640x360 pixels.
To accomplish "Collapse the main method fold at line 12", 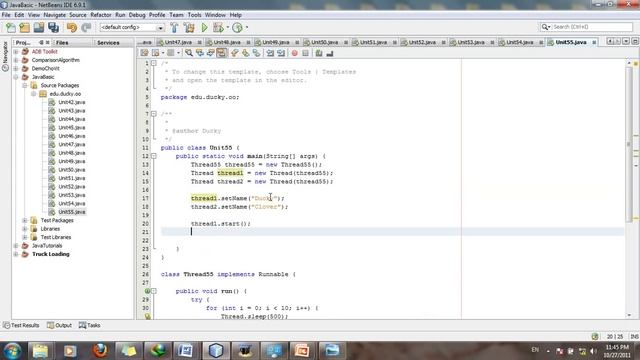I will (x=154, y=156).
